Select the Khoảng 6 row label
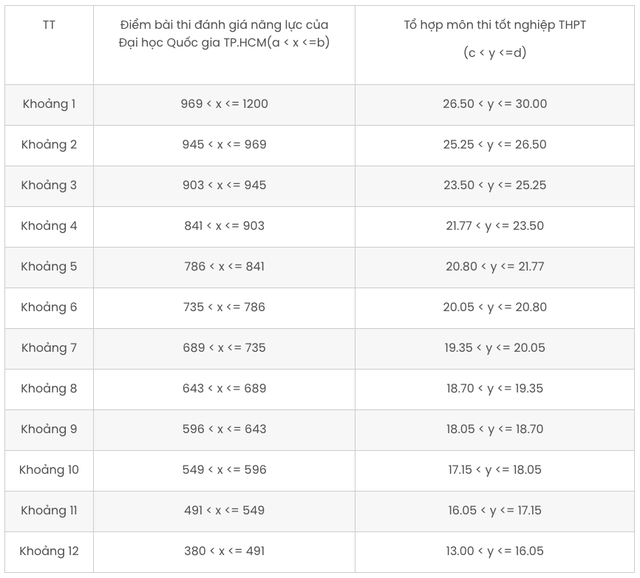640x578 pixels. tap(49, 307)
